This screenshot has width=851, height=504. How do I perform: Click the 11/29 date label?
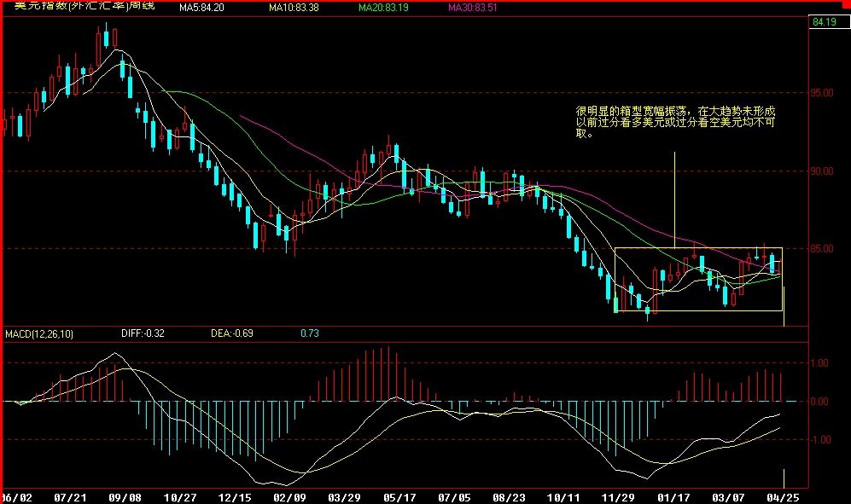click(x=618, y=497)
